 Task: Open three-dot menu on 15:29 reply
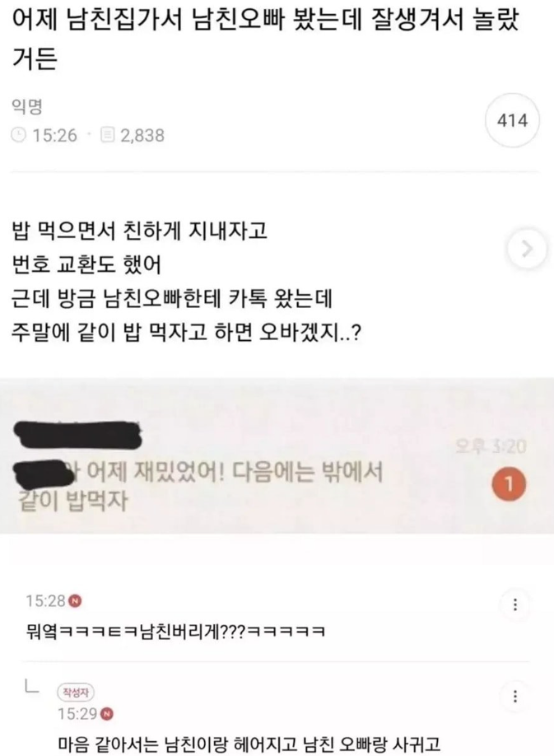tap(515, 696)
